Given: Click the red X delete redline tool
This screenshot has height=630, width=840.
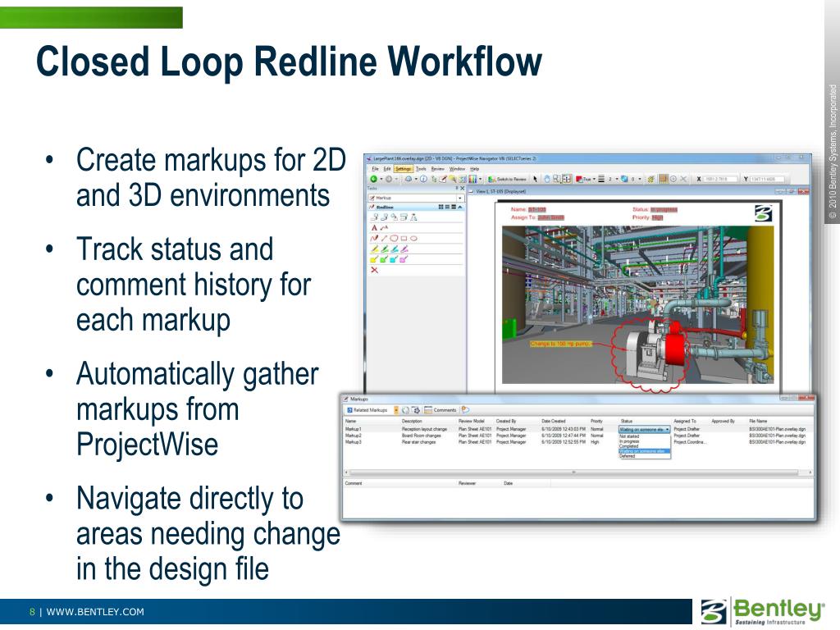Looking at the screenshot, I should [374, 270].
